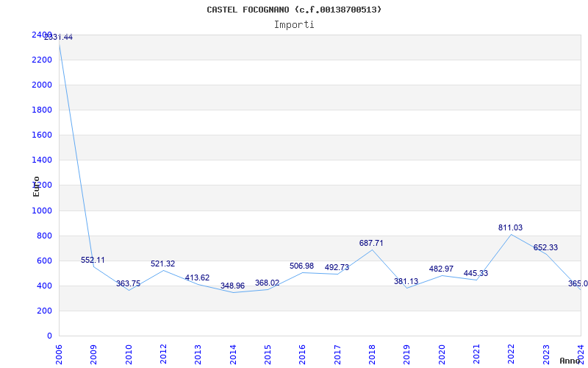Click the 2013 x-axis year label

[x=198, y=355]
